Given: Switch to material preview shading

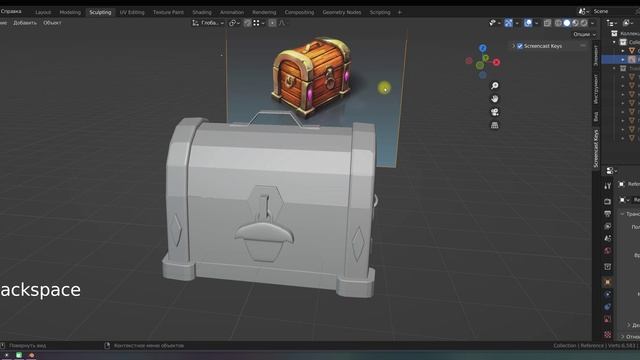Looking at the screenshot, I should tap(576, 23).
